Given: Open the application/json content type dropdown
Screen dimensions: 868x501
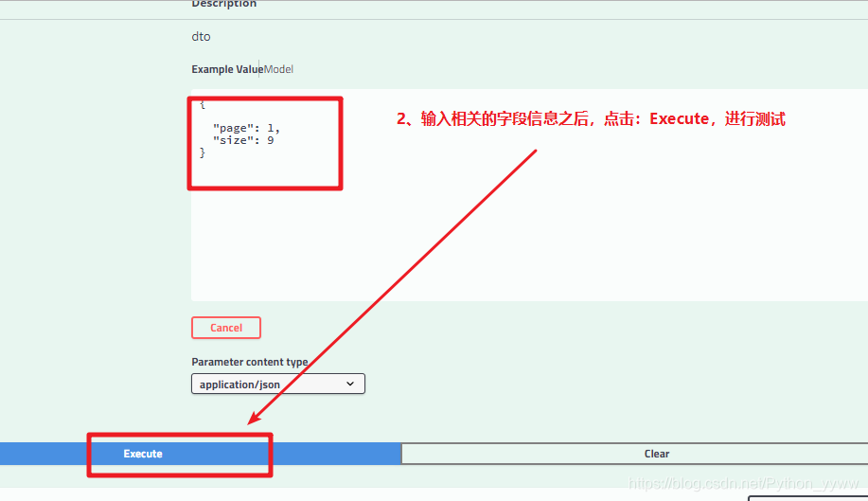Looking at the screenshot, I should pos(278,384).
